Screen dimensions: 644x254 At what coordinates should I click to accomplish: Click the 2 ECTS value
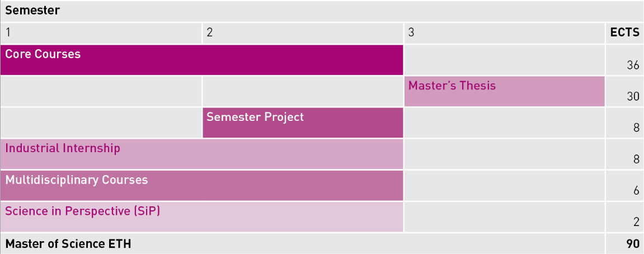click(636, 222)
